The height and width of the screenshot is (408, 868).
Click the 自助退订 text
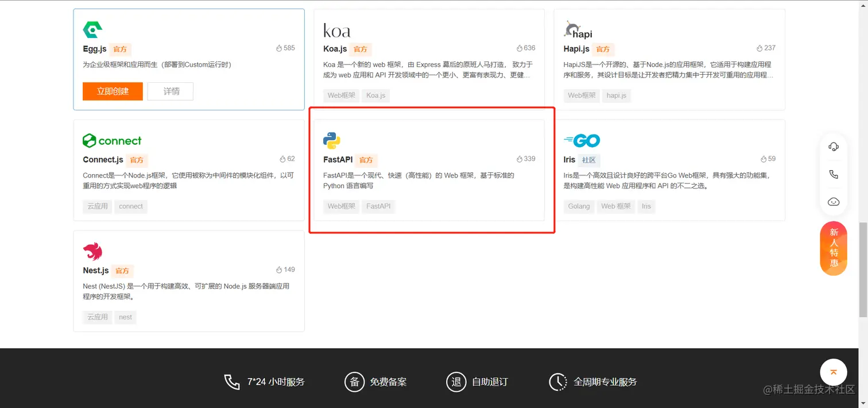pos(490,382)
